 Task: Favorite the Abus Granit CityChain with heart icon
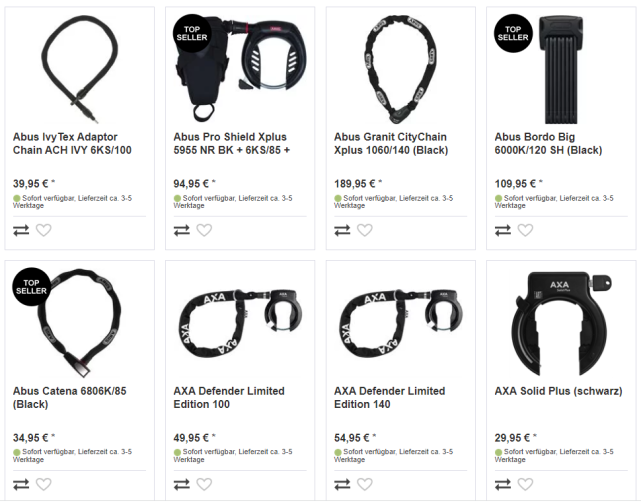click(365, 230)
